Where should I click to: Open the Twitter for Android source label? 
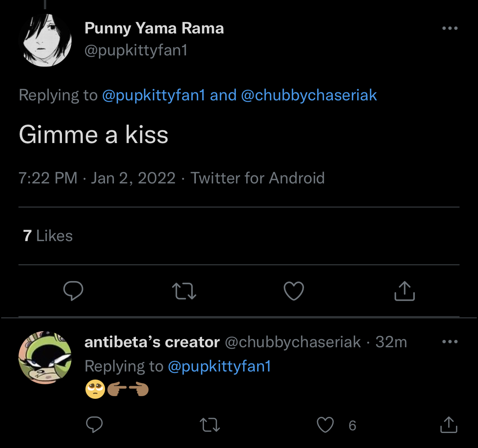(x=257, y=178)
